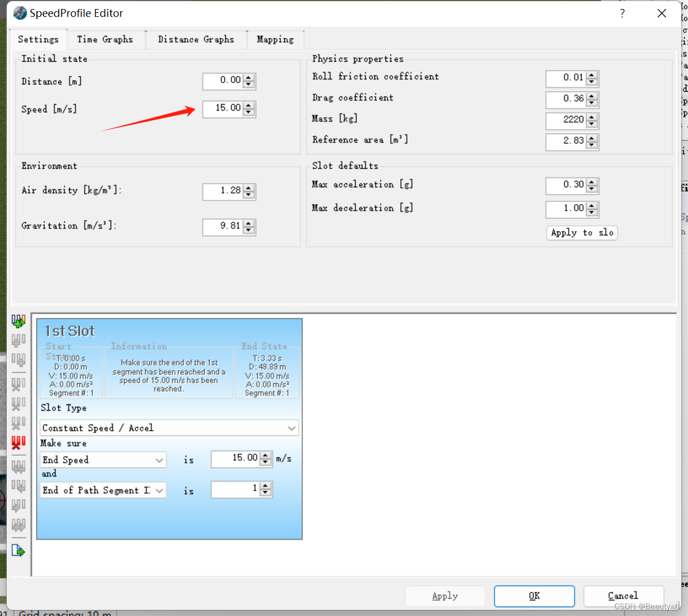
Task: Click the Apply button
Action: pos(445,596)
